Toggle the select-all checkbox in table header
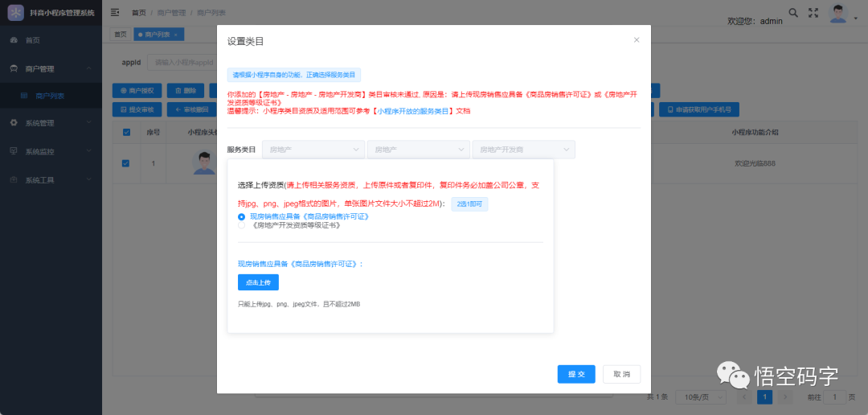Screen dimensions: 868x415 pyautogui.click(x=126, y=132)
